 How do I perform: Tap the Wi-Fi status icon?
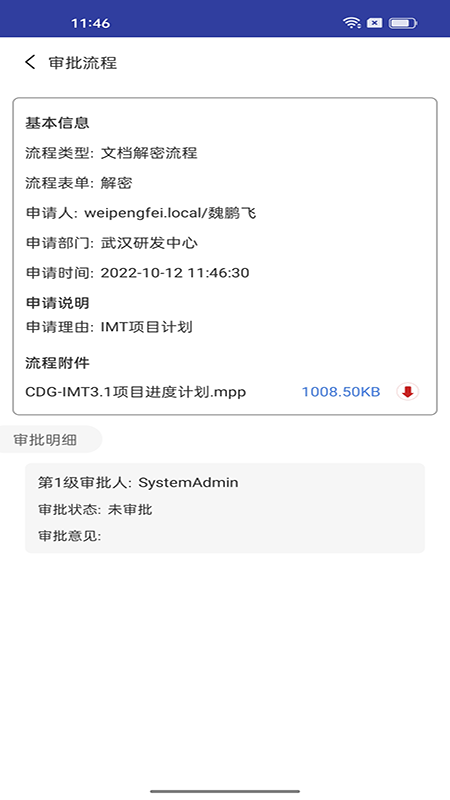tap(351, 23)
